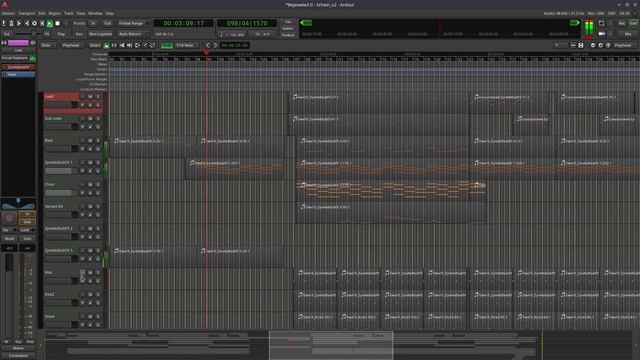
Task: Mute the Lead track
Action: click(90, 97)
